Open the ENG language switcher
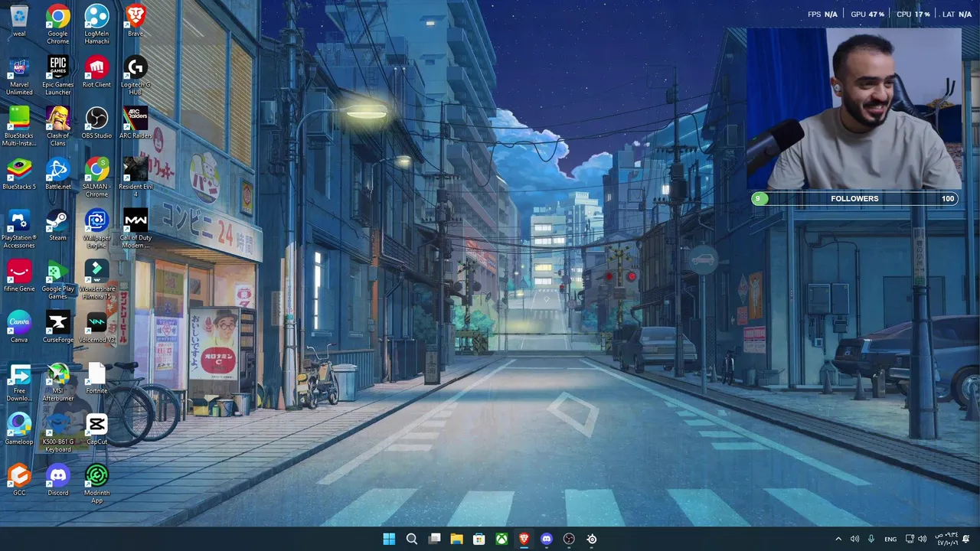Screen dimensions: 980x551 tap(890, 539)
